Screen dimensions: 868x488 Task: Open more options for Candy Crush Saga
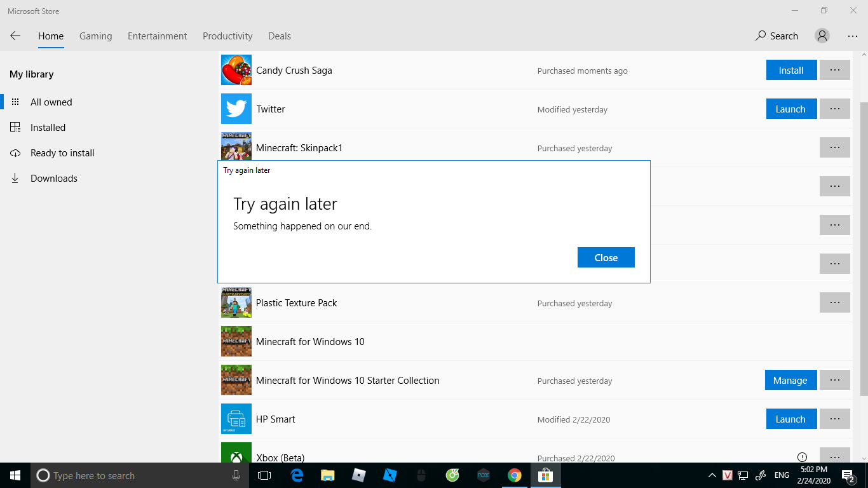point(835,71)
